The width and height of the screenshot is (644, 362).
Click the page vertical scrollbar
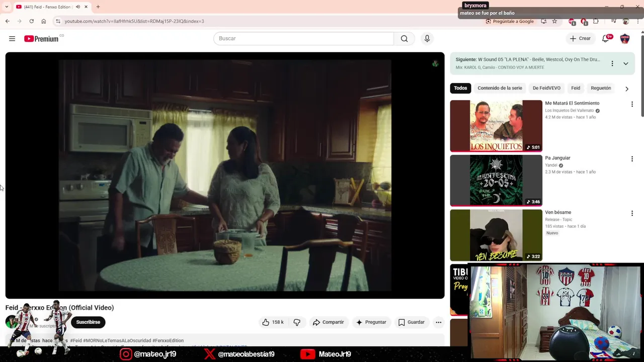pyautogui.click(x=641, y=75)
